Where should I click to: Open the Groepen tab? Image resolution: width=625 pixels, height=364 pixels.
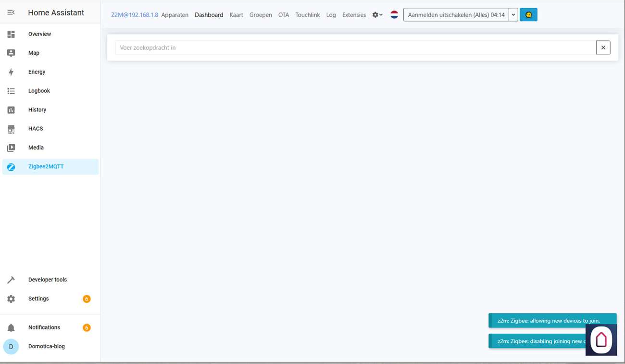click(261, 15)
